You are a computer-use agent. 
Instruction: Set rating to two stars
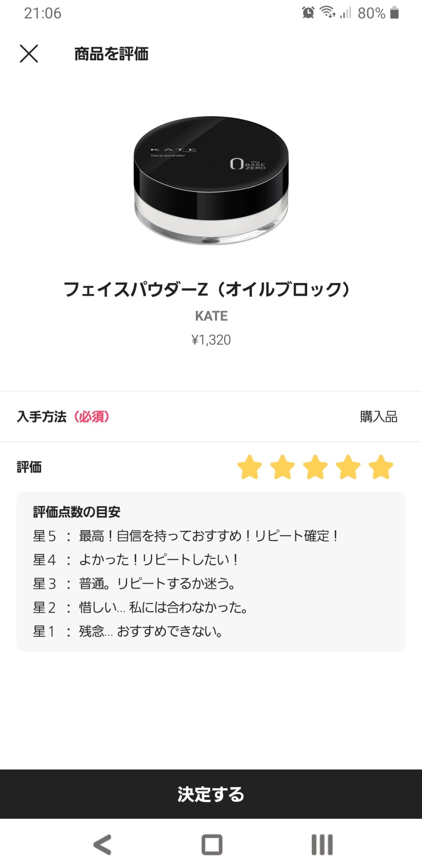click(283, 467)
